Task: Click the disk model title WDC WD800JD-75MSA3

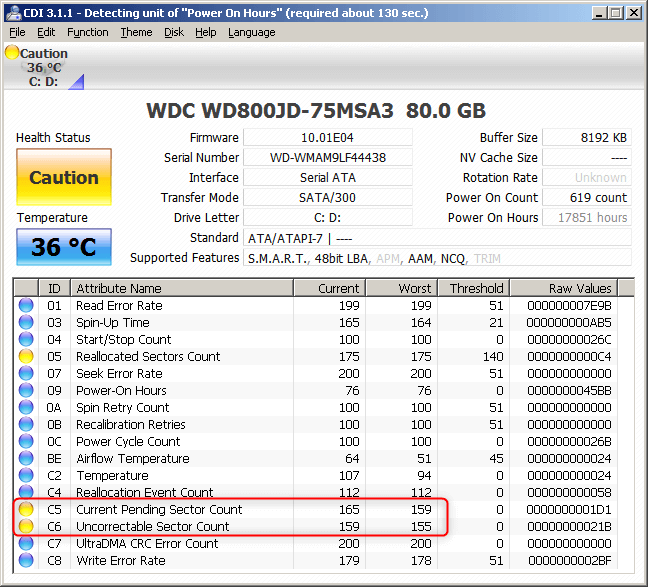Action: click(x=270, y=110)
